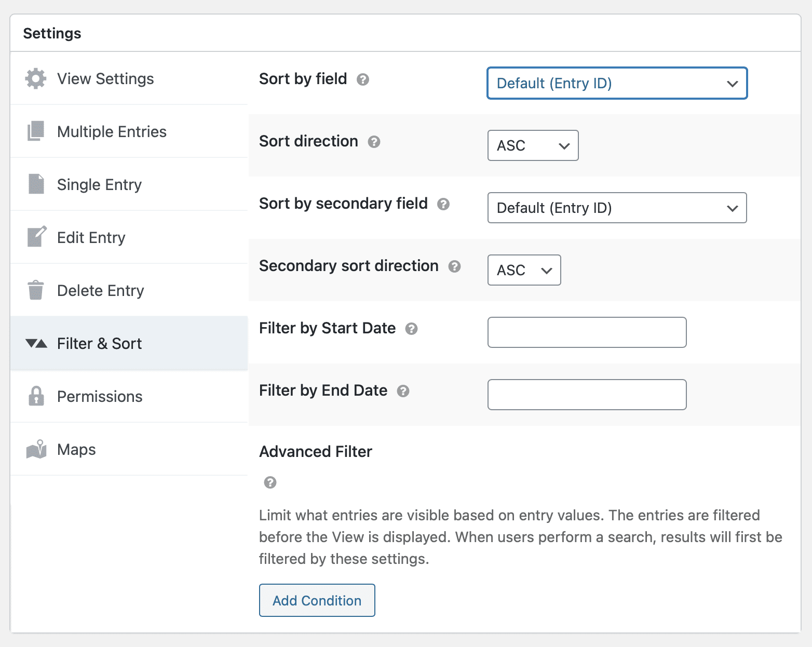
Task: Expand the Sort direction ASC dropdown
Action: [533, 145]
